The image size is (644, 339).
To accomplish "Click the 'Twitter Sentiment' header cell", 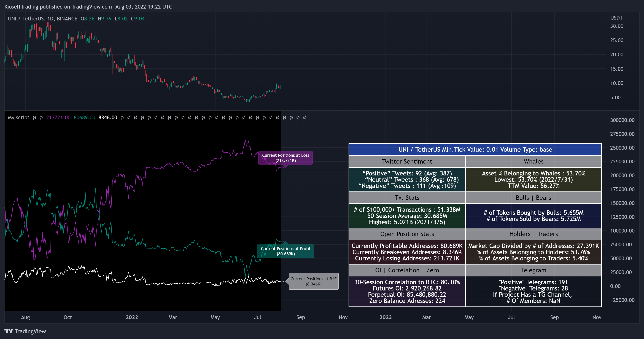I will click(x=407, y=161).
